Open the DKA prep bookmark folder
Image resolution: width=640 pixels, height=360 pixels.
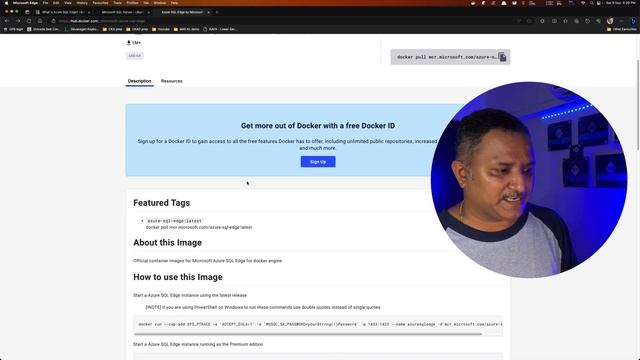(x=112, y=29)
